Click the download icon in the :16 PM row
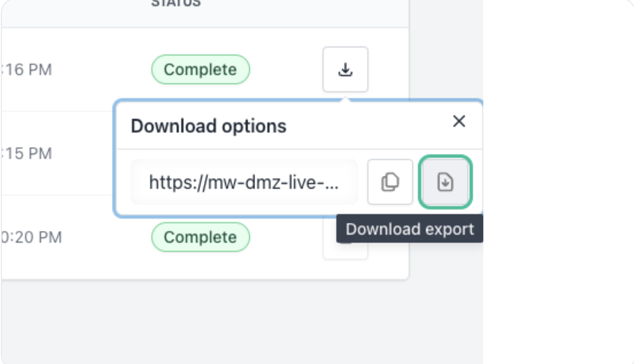 tap(345, 69)
